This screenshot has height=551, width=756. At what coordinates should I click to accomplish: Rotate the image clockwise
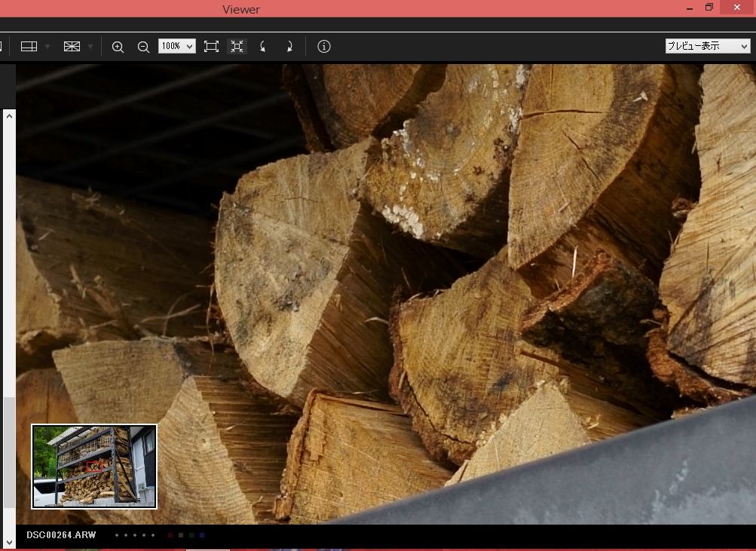coord(289,47)
